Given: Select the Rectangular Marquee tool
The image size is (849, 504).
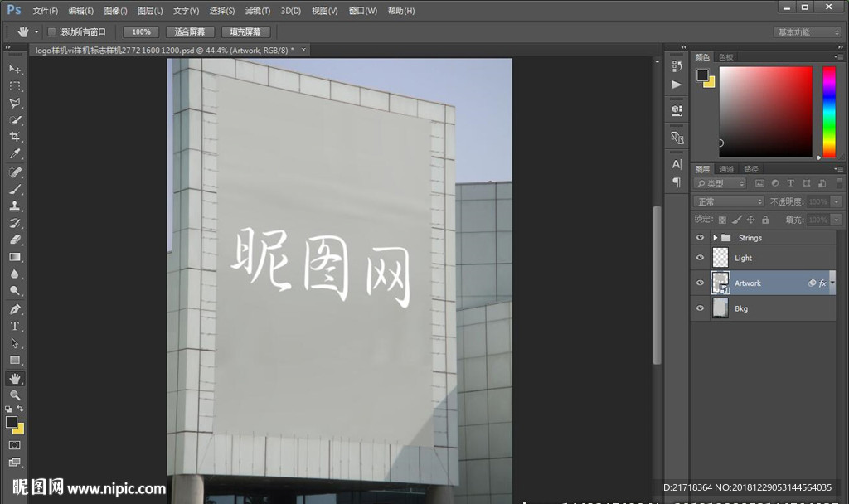Looking at the screenshot, I should point(15,86).
